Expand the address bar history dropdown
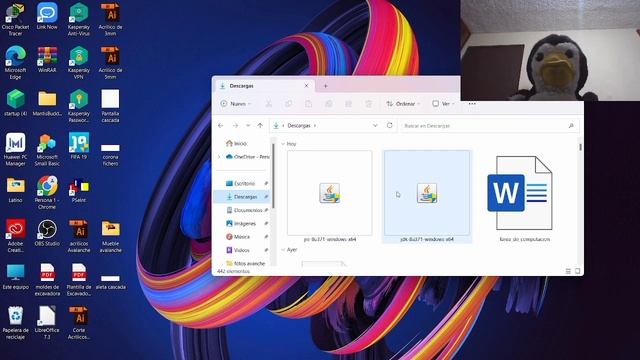The height and width of the screenshot is (360, 640). [375, 126]
